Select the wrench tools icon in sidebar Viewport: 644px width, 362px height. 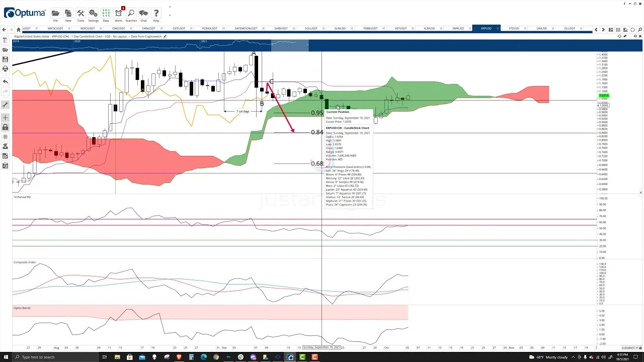(5, 105)
